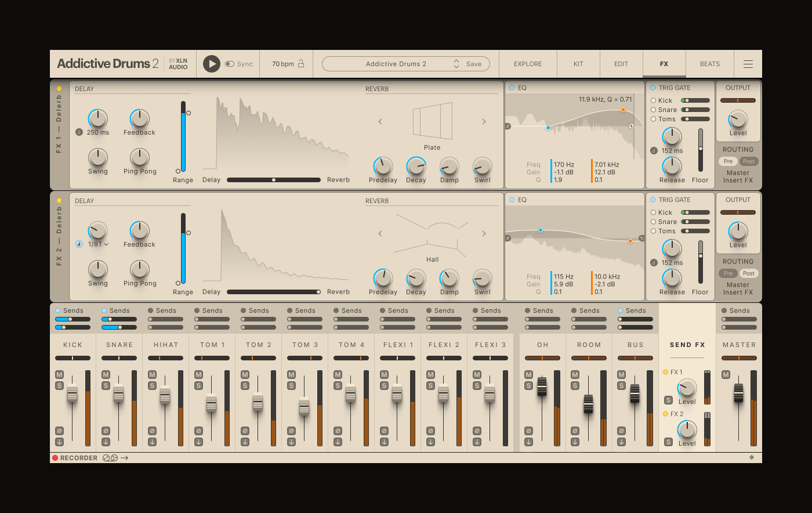The height and width of the screenshot is (513, 812).
Task: Switch to the EDIT tab
Action: click(621, 64)
